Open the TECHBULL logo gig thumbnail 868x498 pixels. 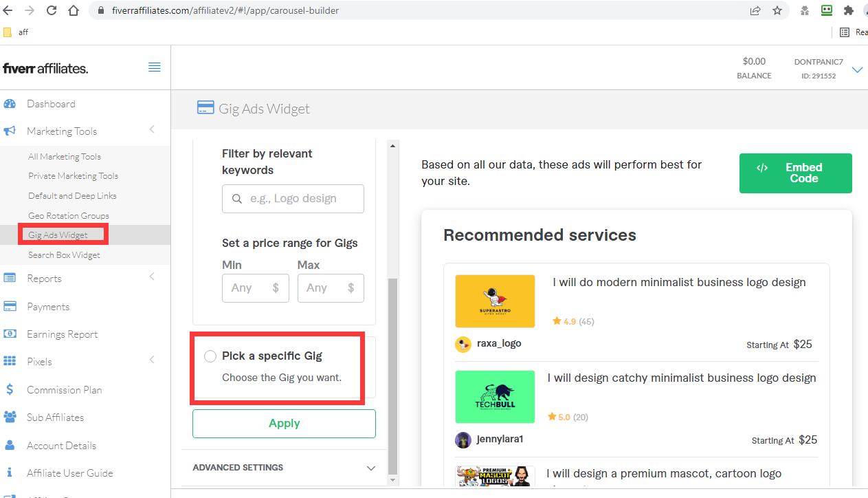[x=495, y=397]
